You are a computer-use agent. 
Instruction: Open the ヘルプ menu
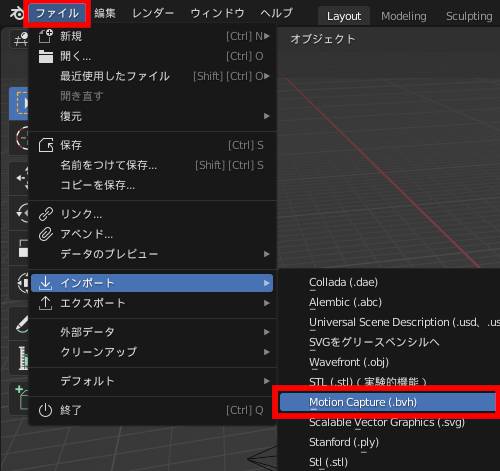coord(276,14)
